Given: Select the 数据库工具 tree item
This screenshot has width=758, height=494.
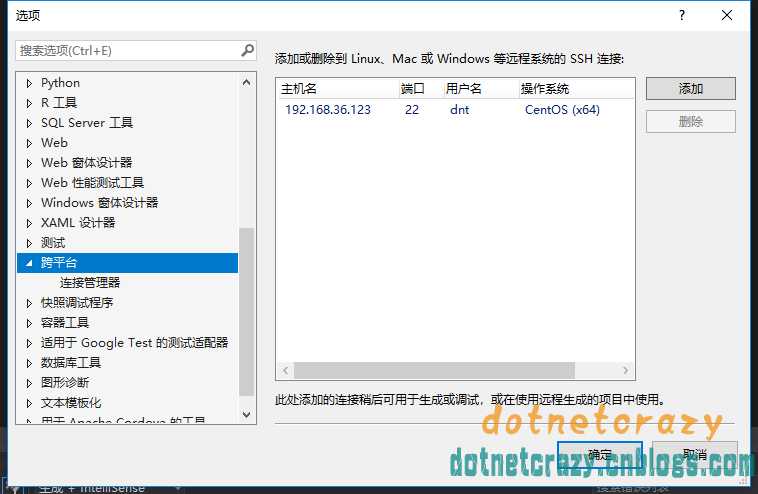Looking at the screenshot, I should tap(71, 363).
